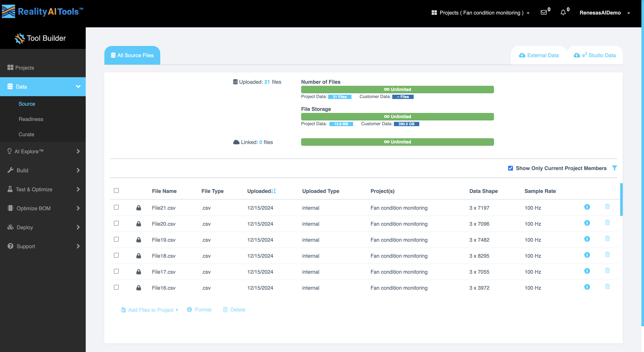Click the file table's vertical scrollbar
Image resolution: width=644 pixels, height=352 pixels.
pyautogui.click(x=621, y=199)
